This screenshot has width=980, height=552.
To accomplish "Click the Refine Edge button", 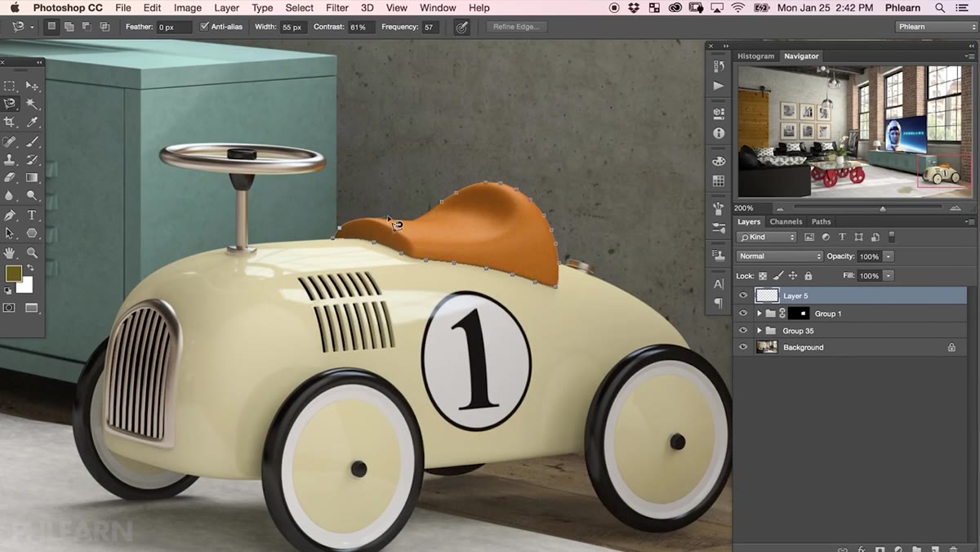I will click(516, 27).
